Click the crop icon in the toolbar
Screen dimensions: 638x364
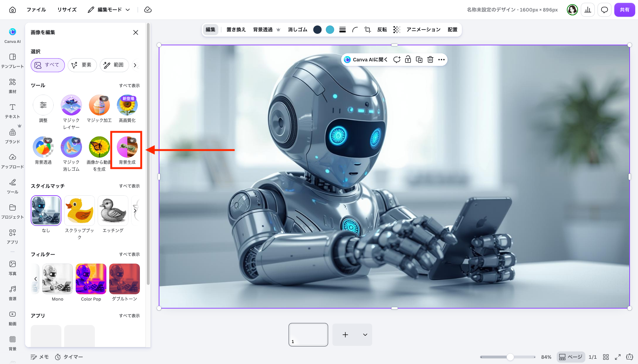tap(368, 30)
